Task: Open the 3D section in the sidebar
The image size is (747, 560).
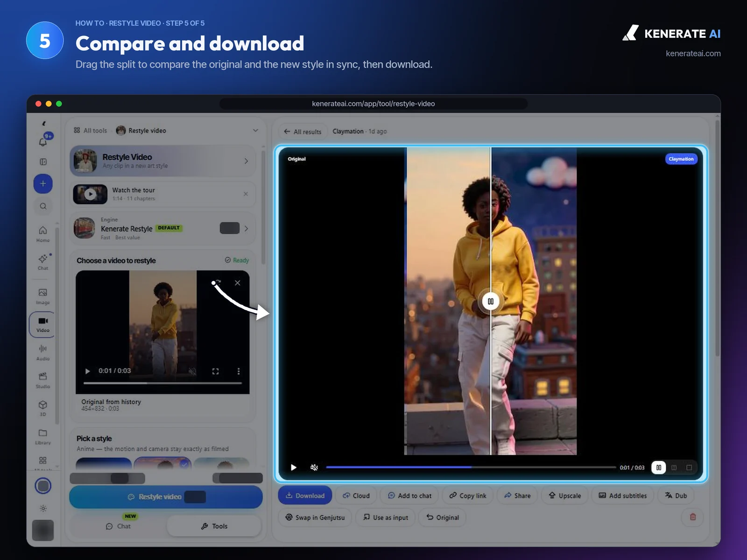Action: point(43,408)
